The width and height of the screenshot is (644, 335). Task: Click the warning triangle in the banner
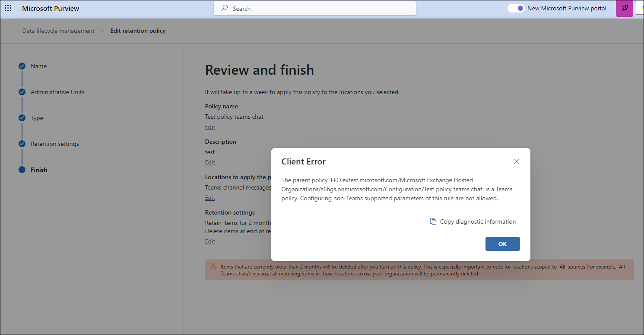213,268
